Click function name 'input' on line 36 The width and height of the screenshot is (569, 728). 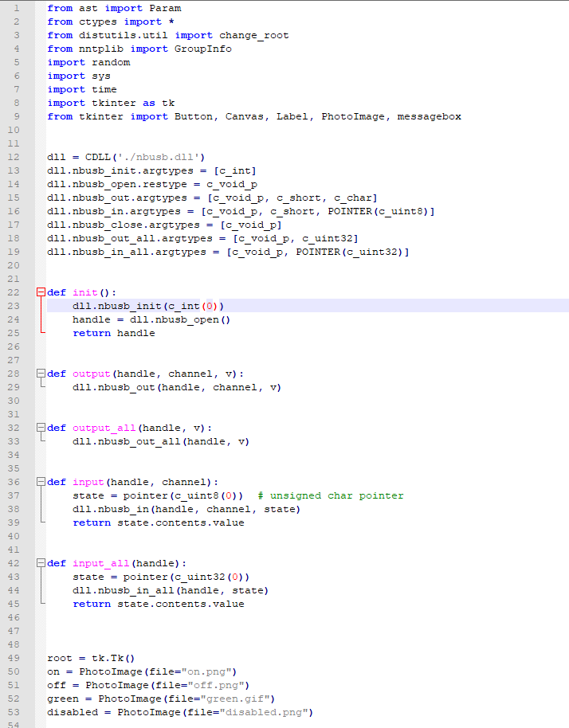pos(88,482)
